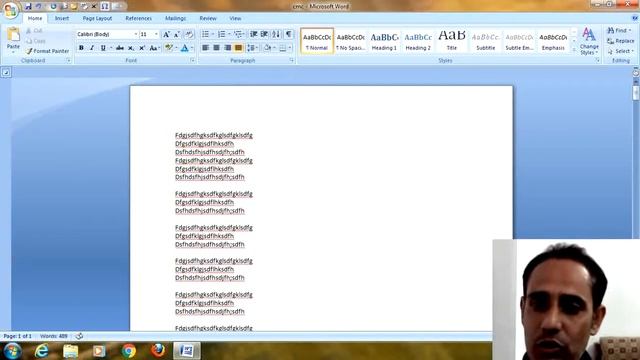The image size is (640, 360).
Task: Toggle underline formatting
Action: point(103,48)
